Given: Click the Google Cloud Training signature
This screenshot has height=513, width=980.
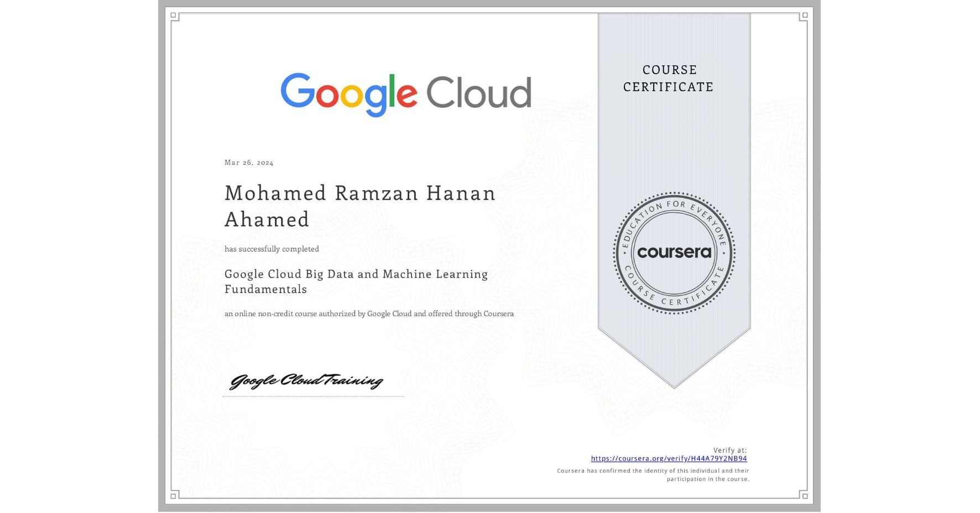Looking at the screenshot, I should click(307, 380).
